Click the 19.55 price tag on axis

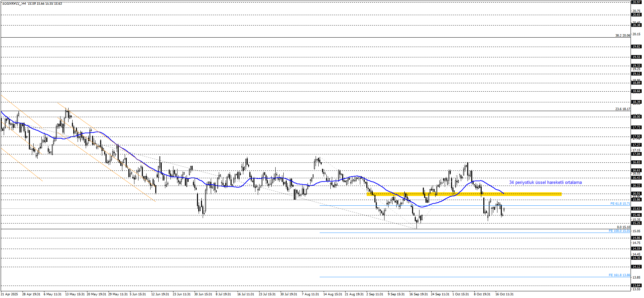(x=636, y=57)
